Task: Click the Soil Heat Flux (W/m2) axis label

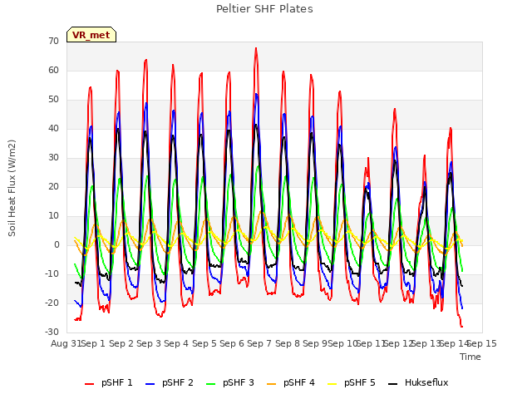Action: coord(12,188)
